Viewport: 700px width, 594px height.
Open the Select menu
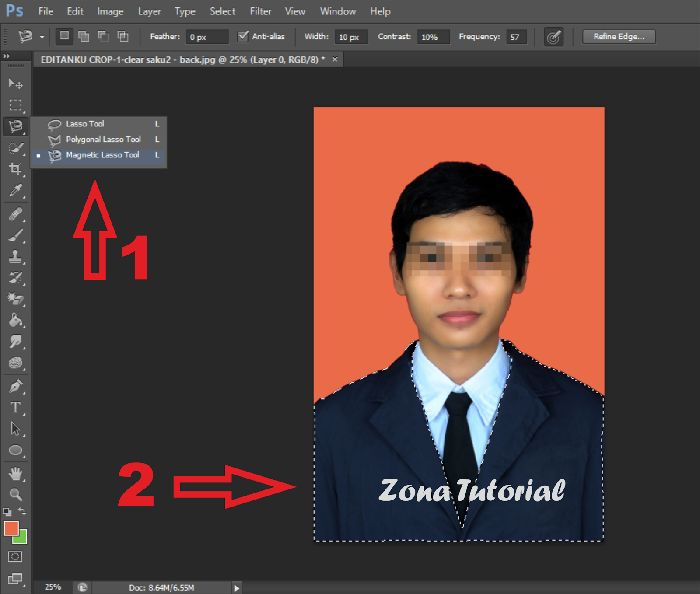[x=222, y=11]
